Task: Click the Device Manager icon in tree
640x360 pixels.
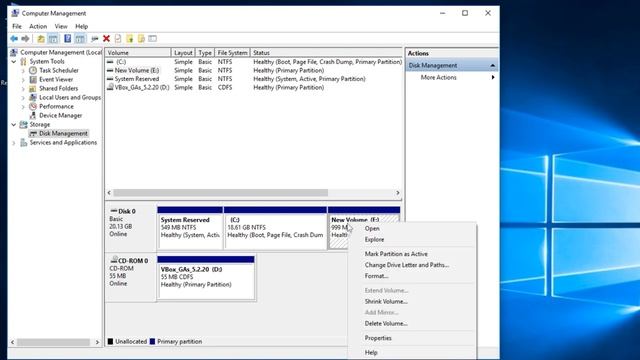Action: pyautogui.click(x=33, y=115)
